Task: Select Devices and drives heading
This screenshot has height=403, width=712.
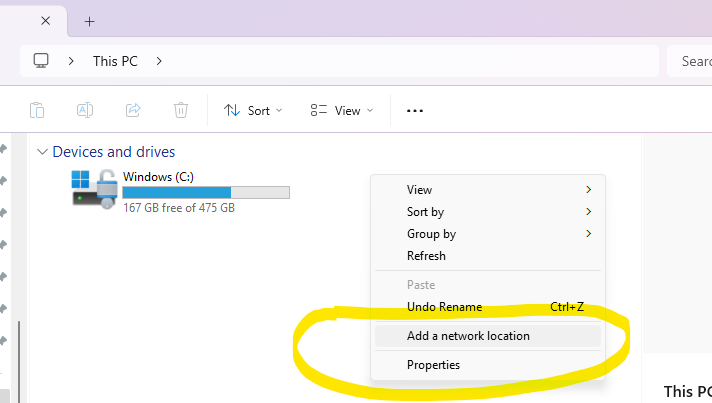Action: click(x=114, y=152)
